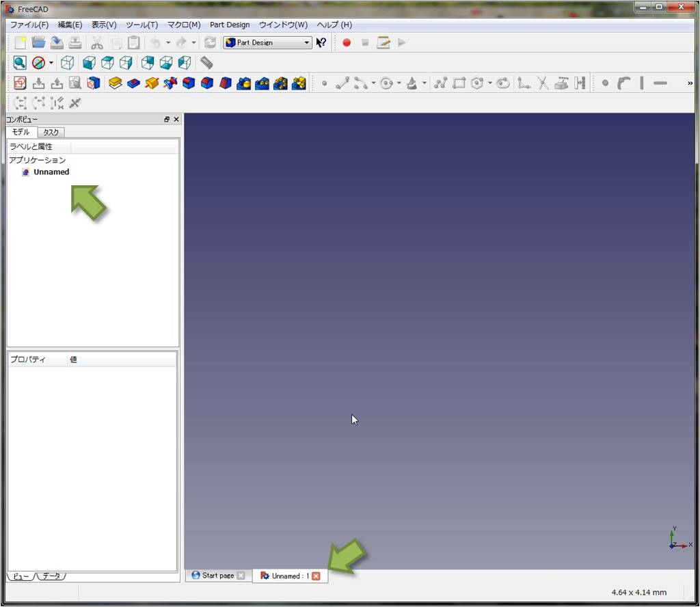Expand the Draw style dropdown arrow
Screen dimensions: 700x607
coord(51,63)
